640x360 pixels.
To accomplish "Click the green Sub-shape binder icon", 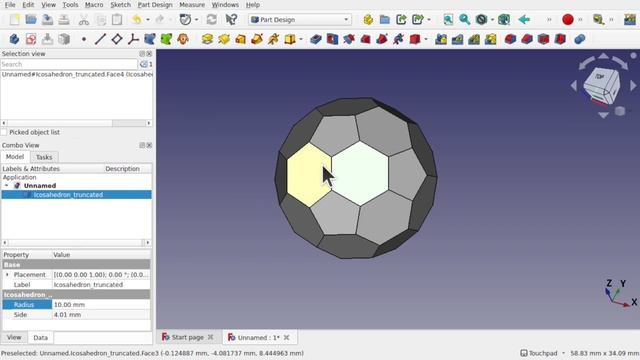I will [x=166, y=39].
